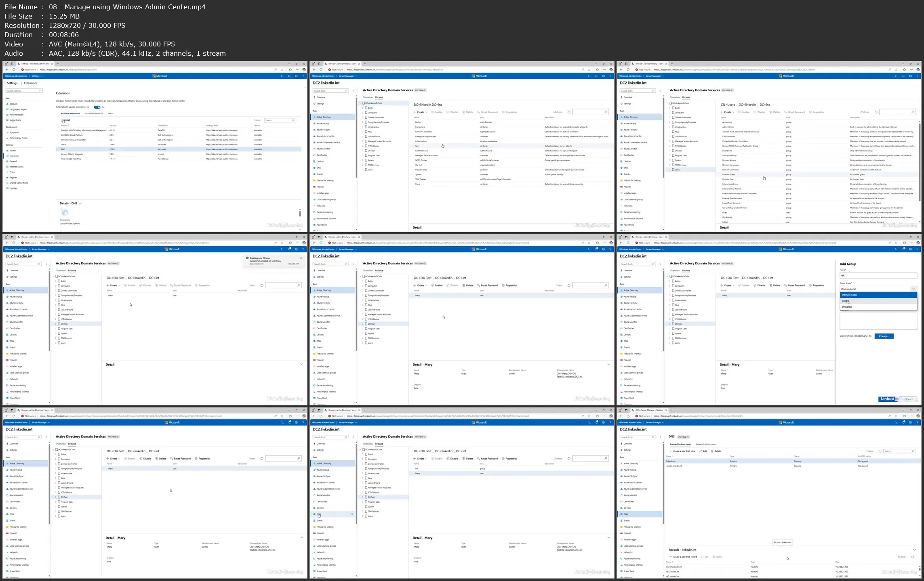Add Group screen: expand Computers node in tree
Viewport: 924px width, 581px height.
[x=669, y=286]
